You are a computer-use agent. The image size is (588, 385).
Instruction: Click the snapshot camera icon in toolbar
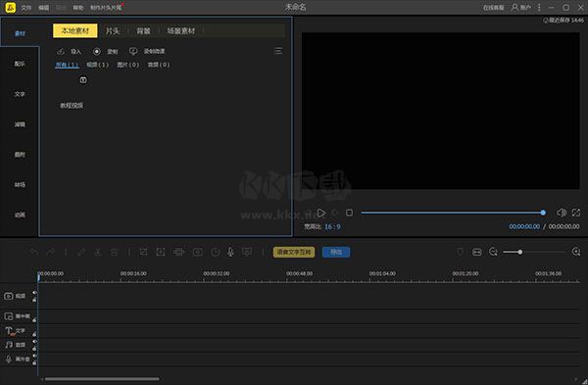[x=198, y=253]
